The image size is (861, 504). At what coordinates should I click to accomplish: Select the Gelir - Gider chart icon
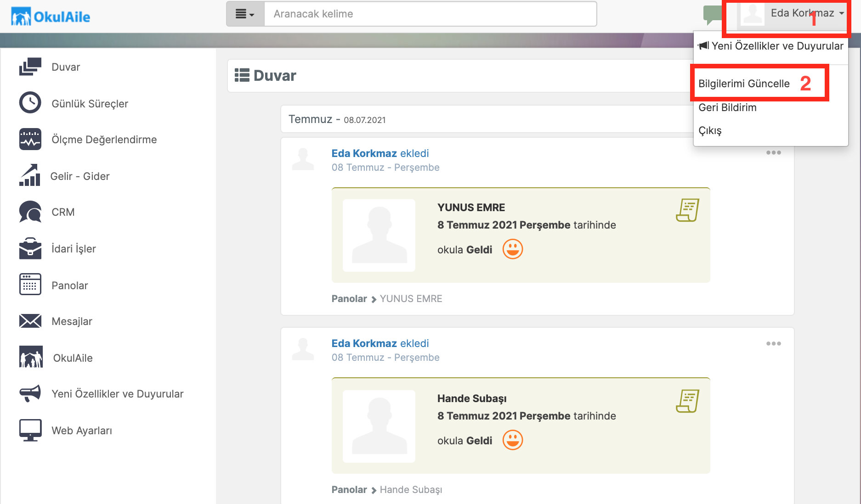(x=30, y=175)
